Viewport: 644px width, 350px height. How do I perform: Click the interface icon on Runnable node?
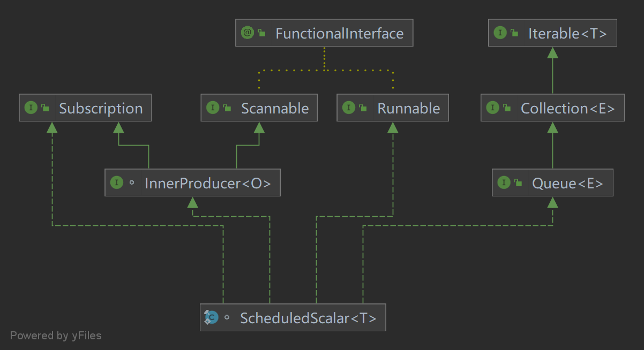coord(349,108)
